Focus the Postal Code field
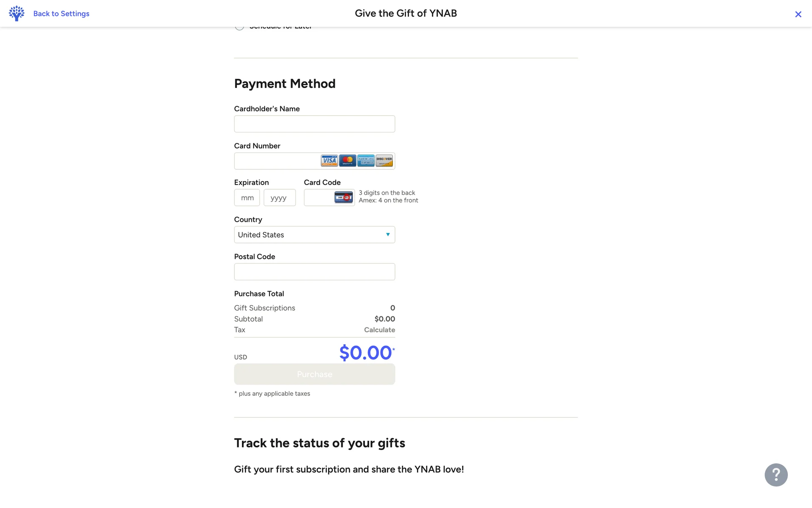The width and height of the screenshot is (812, 508). pyautogui.click(x=314, y=272)
